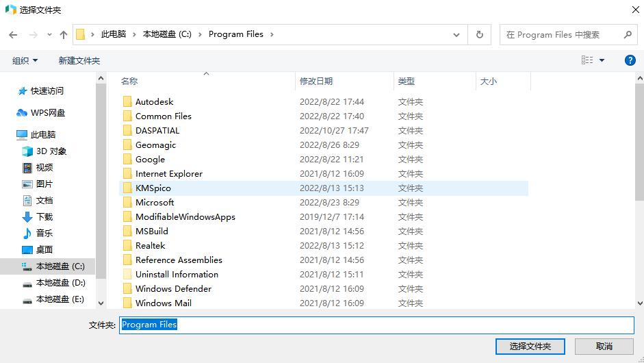This screenshot has height=363, width=644.
Task: Select the Windows Defender folder
Action: (x=173, y=288)
